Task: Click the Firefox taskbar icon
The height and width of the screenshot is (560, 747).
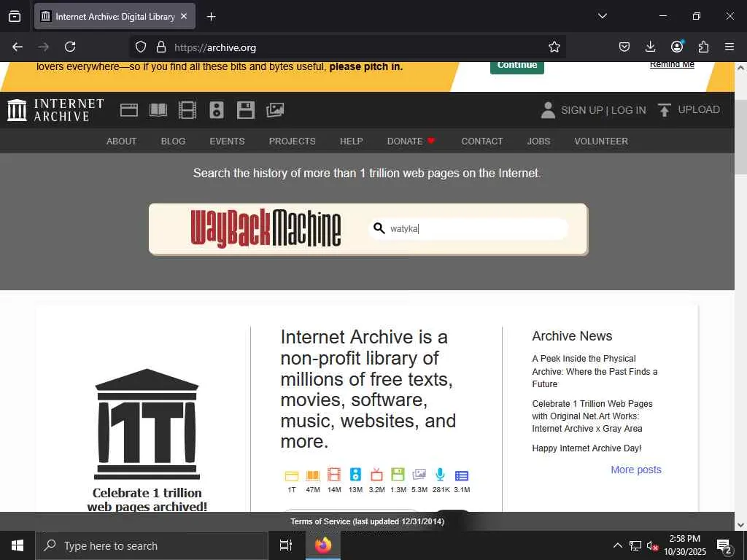Action: (323, 545)
